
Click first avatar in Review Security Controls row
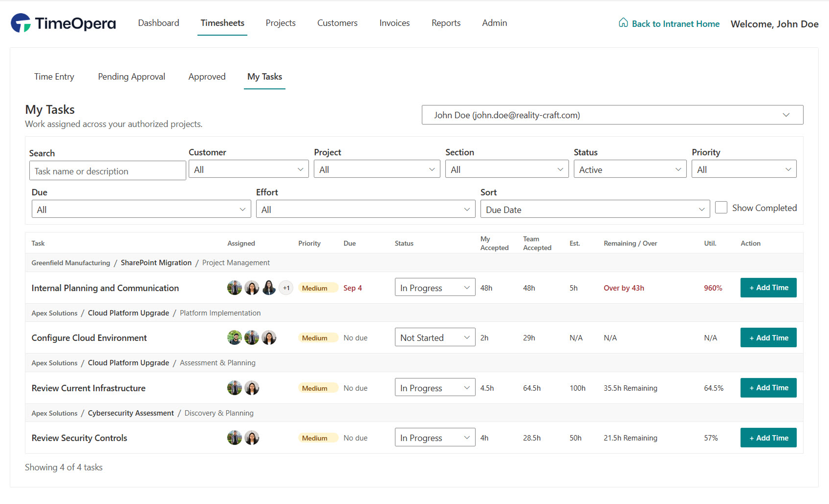pyautogui.click(x=235, y=438)
